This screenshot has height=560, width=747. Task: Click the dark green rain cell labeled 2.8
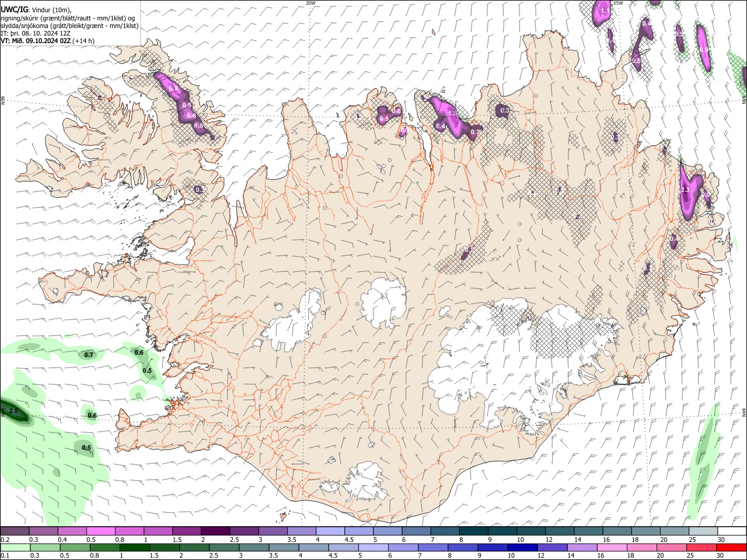(15, 411)
